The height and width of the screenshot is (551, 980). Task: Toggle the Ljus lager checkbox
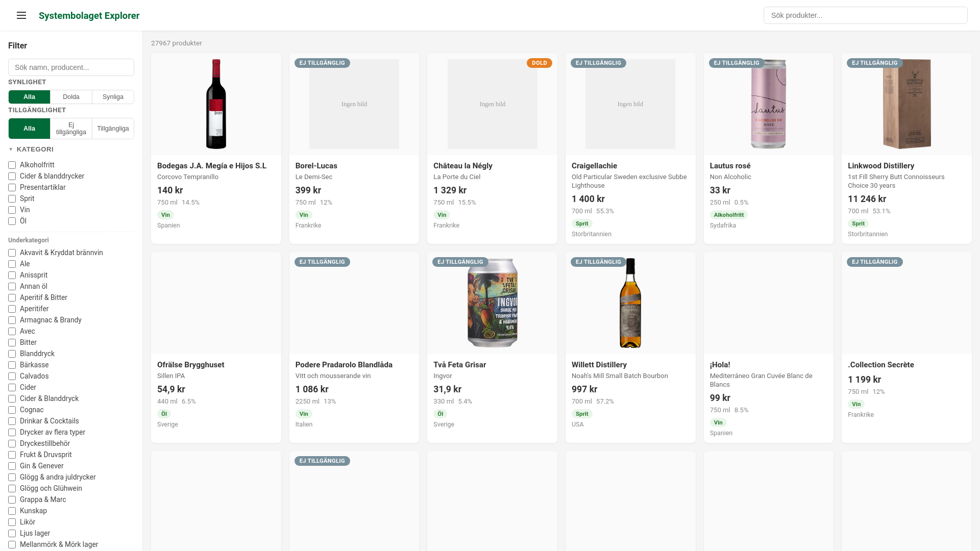[12, 534]
